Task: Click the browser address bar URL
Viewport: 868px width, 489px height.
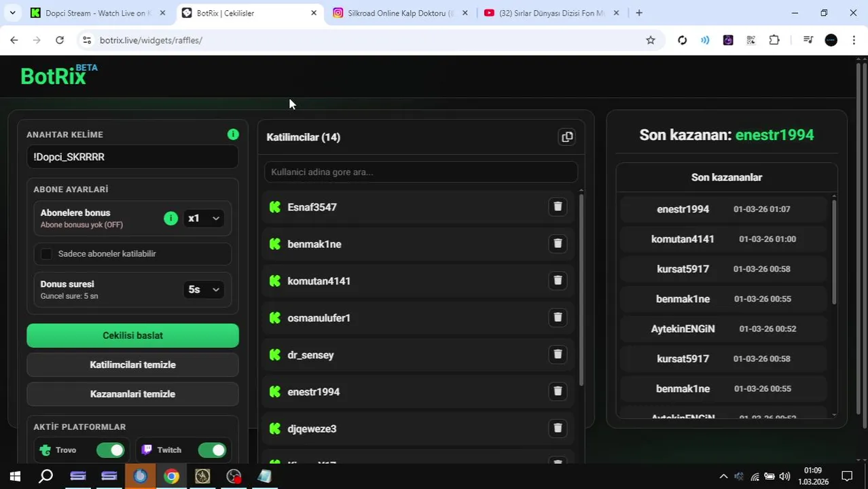Action: coord(151,40)
